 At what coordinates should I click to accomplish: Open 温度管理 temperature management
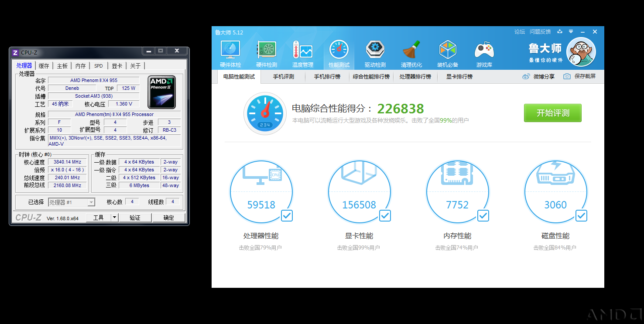click(x=303, y=54)
